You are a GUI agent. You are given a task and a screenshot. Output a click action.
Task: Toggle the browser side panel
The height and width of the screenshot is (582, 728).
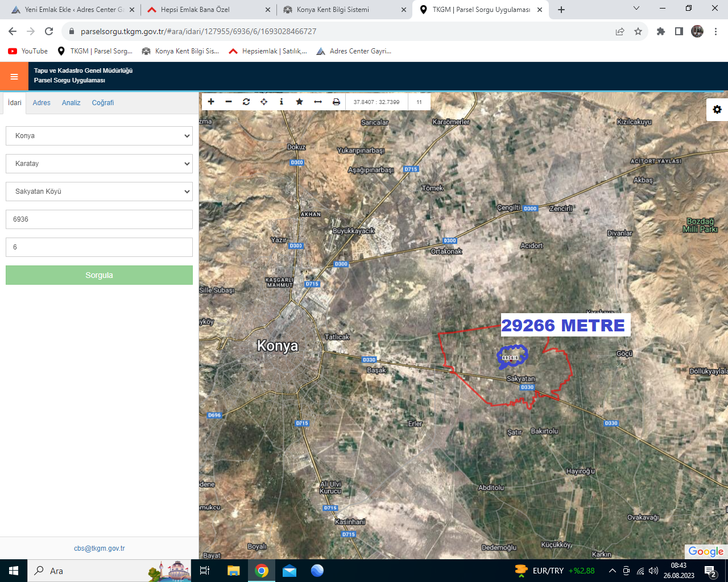click(x=679, y=31)
